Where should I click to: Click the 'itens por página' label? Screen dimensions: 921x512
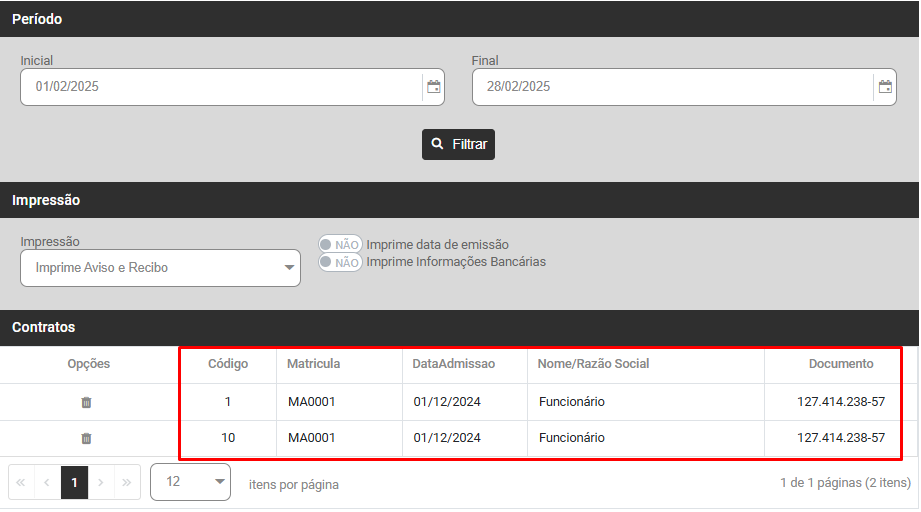(x=294, y=485)
